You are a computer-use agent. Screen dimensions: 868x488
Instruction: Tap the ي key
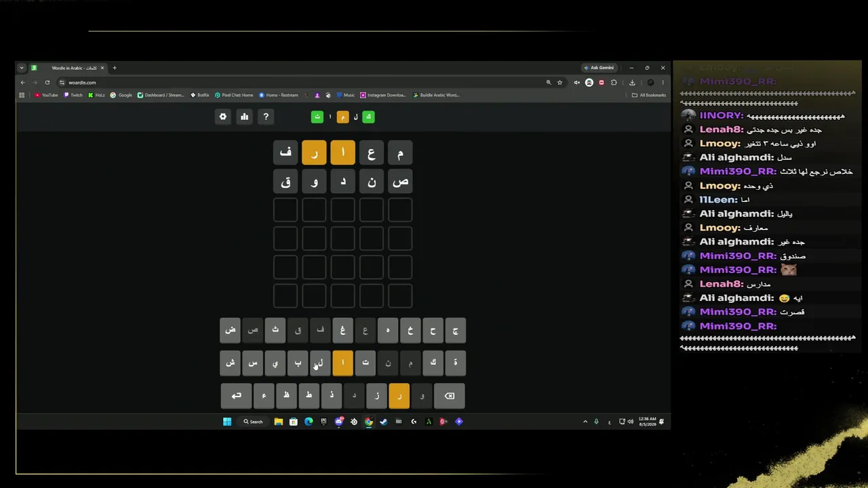pos(275,363)
